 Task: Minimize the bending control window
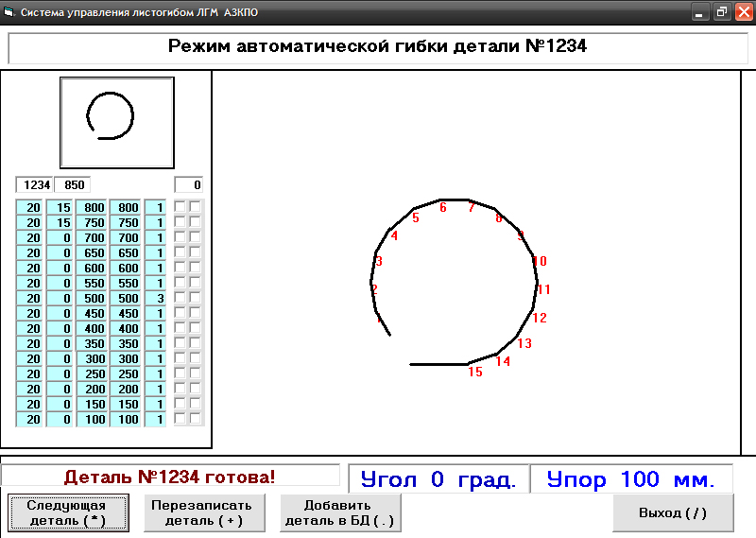[x=701, y=12]
